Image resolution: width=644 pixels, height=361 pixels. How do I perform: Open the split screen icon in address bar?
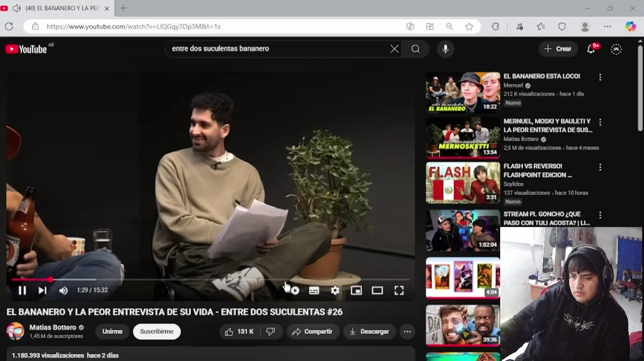[430, 27]
